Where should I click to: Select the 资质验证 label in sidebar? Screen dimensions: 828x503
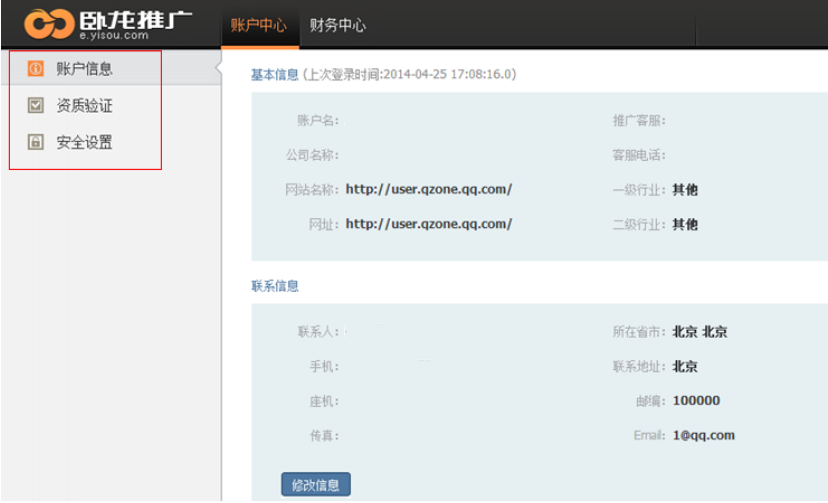(85, 105)
